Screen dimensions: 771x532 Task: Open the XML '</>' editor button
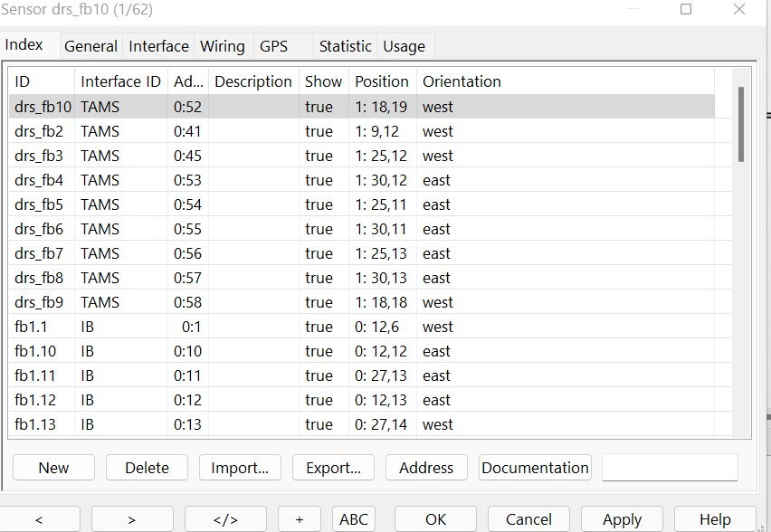[x=225, y=518]
